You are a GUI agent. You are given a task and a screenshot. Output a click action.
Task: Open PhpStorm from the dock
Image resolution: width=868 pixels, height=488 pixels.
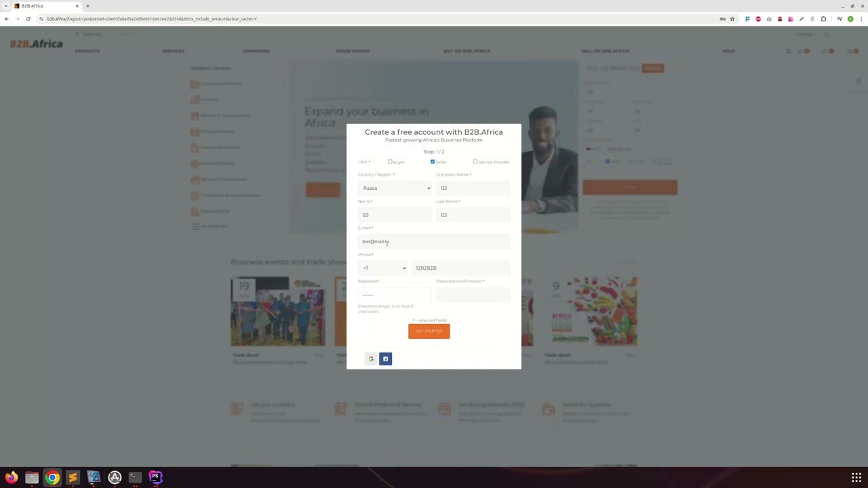[155, 477]
